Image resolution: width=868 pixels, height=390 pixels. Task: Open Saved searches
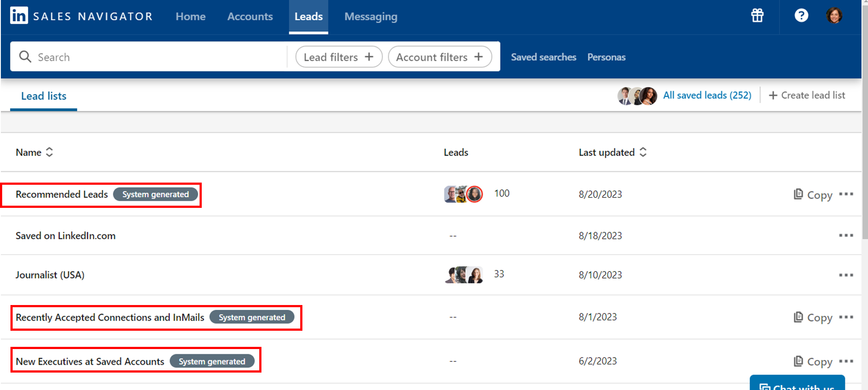pos(543,57)
